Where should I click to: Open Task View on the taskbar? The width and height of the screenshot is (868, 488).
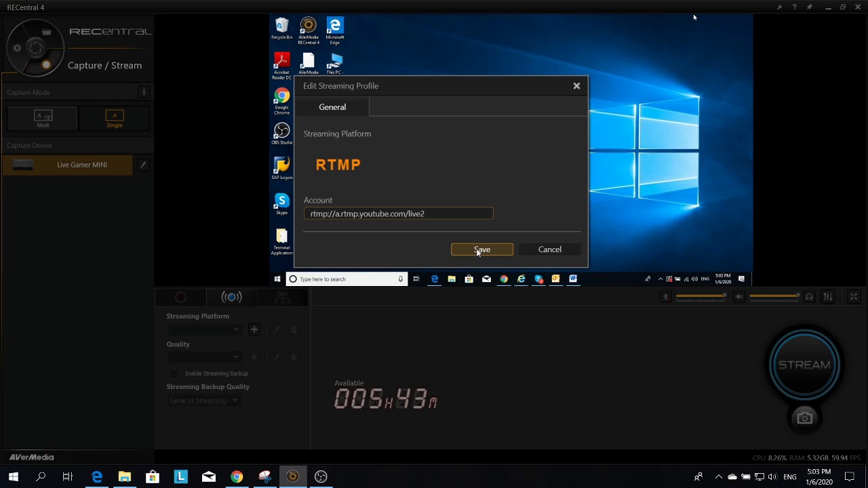pos(68,476)
